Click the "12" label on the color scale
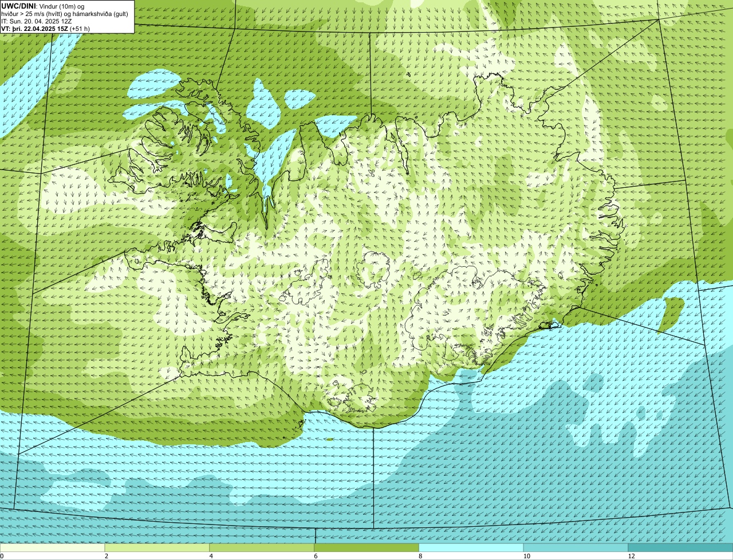The height and width of the screenshot is (560, 733). (631, 556)
